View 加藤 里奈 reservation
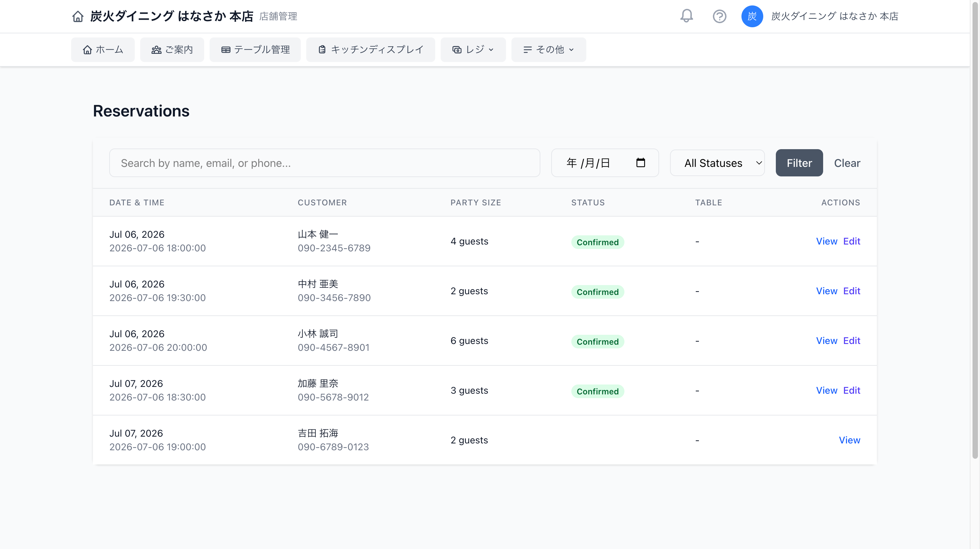This screenshot has width=980, height=549. point(826,390)
